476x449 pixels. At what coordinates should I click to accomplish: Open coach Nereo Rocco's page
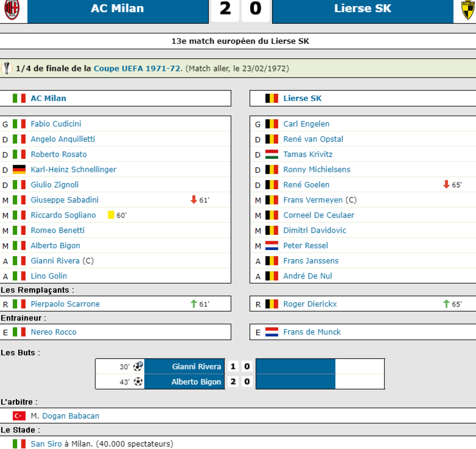[x=54, y=332]
